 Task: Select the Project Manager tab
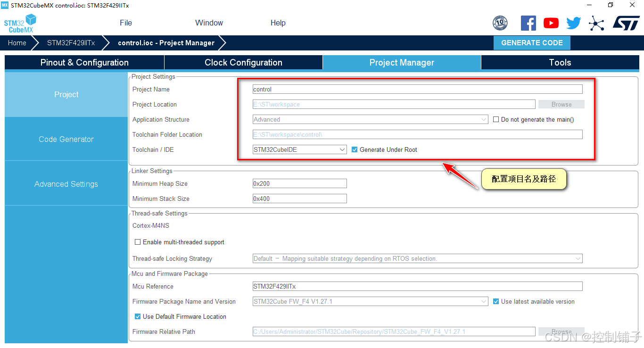point(402,62)
